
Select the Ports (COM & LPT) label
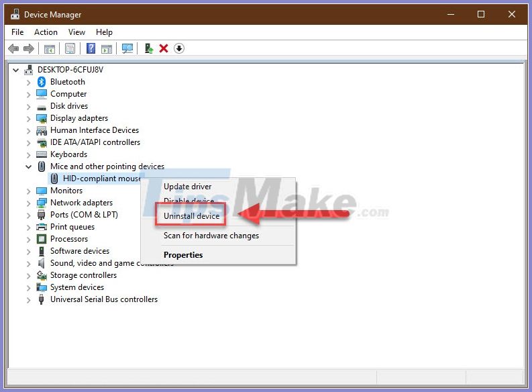84,215
